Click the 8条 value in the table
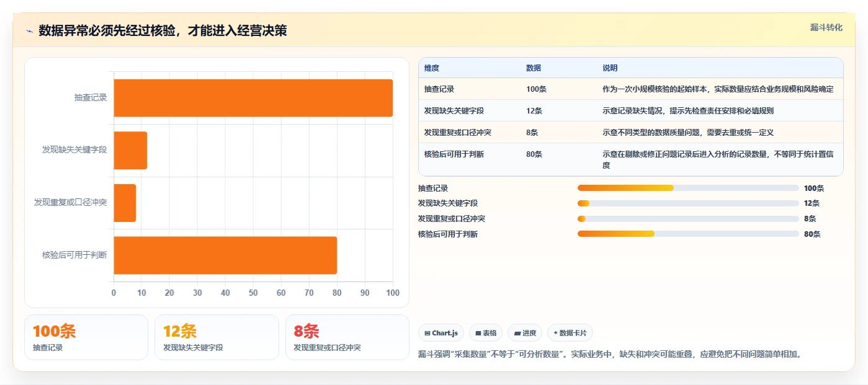868x385 pixels. [532, 133]
